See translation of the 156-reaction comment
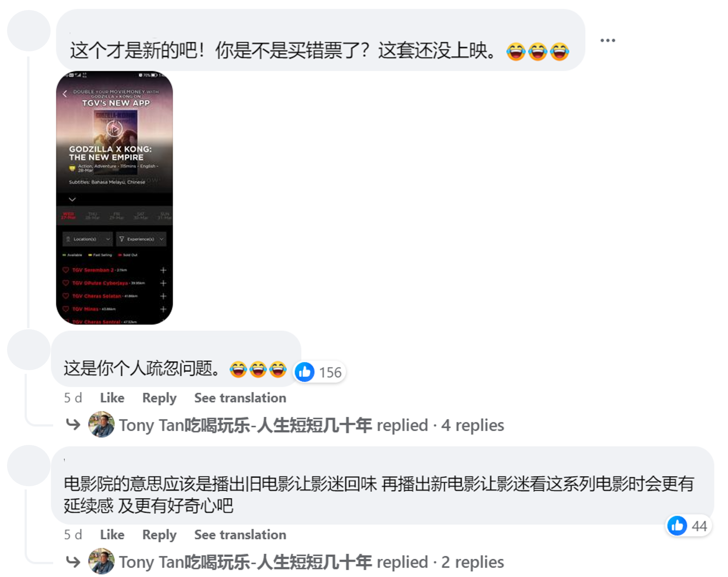Screen dimensions: 728x577 240,398
